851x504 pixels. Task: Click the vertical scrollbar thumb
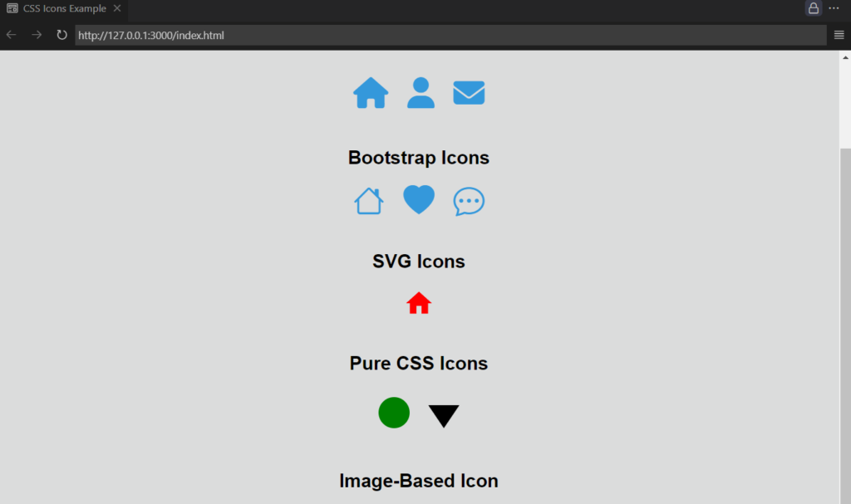(x=845, y=325)
